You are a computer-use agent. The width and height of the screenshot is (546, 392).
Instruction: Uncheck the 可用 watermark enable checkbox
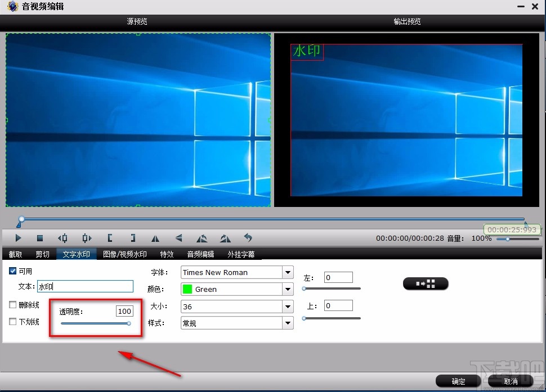pyautogui.click(x=12, y=271)
